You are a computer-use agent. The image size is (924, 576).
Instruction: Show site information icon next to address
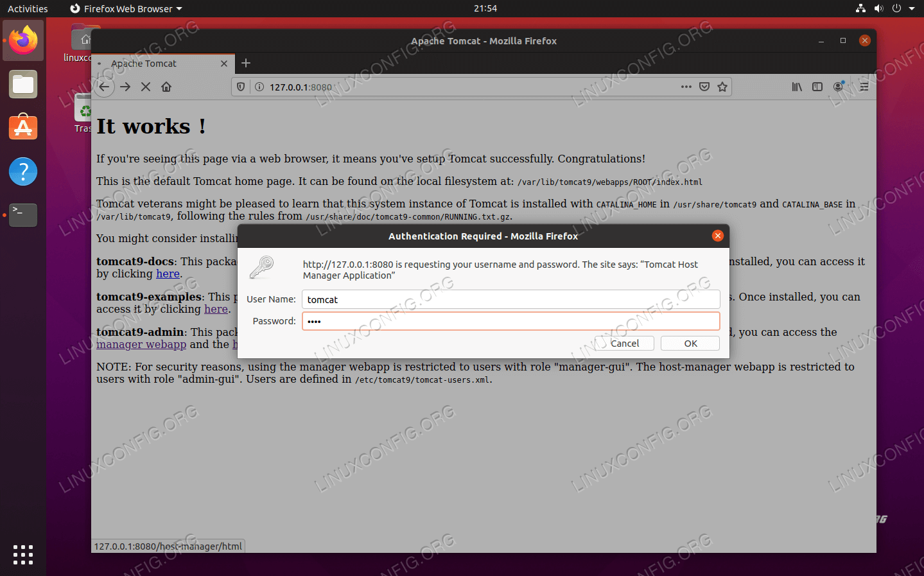coord(259,87)
